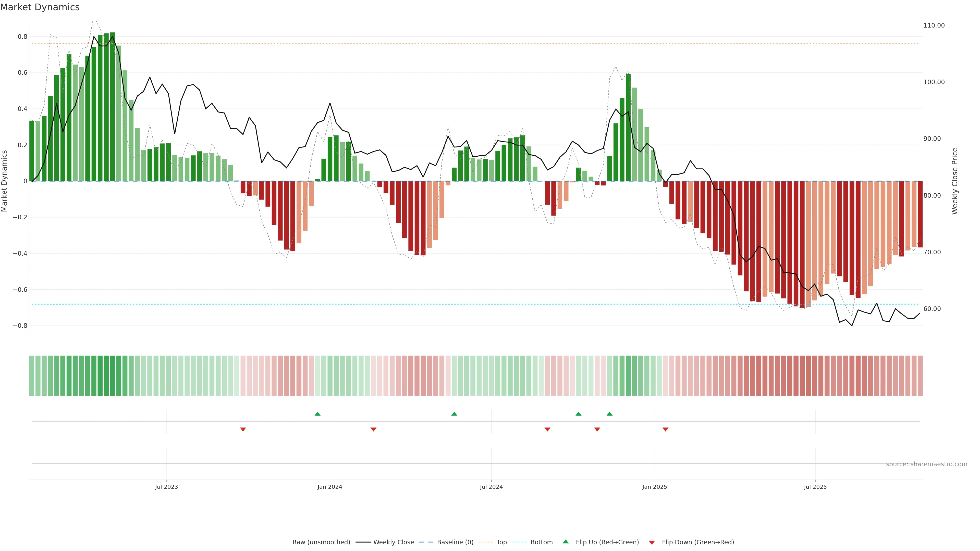Click the first green Flip Up triangle marker
The height and width of the screenshot is (551, 980).
(x=317, y=414)
